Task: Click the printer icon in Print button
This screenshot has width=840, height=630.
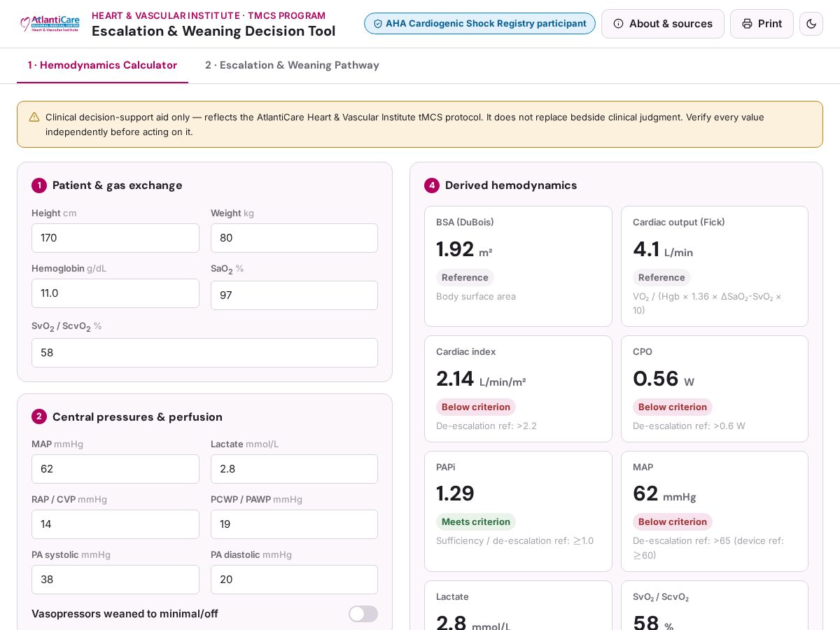Action: (x=747, y=24)
